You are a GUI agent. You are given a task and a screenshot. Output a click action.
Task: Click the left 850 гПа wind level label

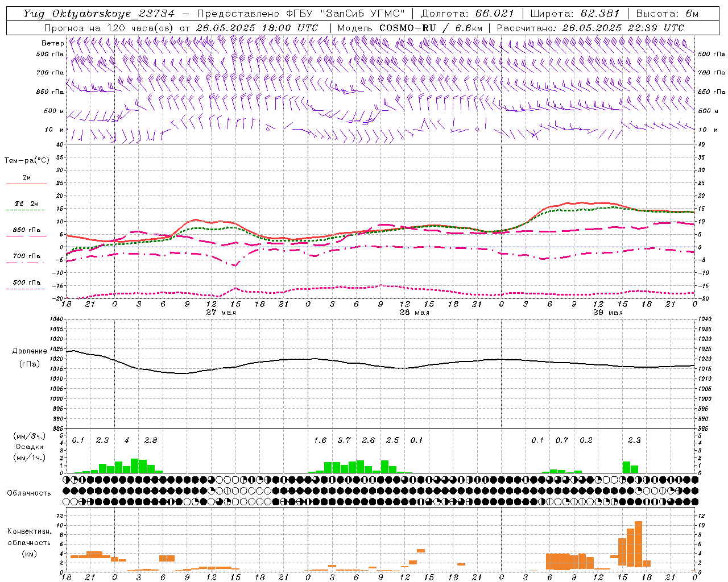[50, 92]
